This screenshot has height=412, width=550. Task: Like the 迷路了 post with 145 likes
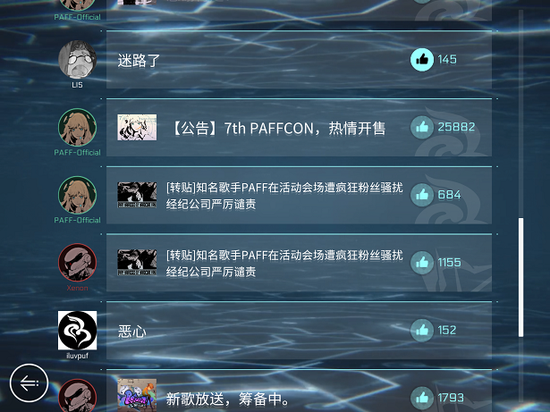422,60
